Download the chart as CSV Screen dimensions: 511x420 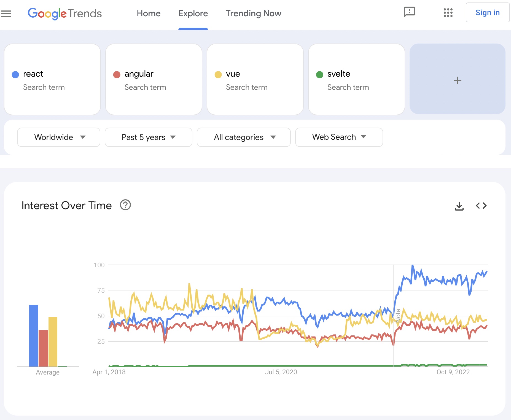[459, 206]
